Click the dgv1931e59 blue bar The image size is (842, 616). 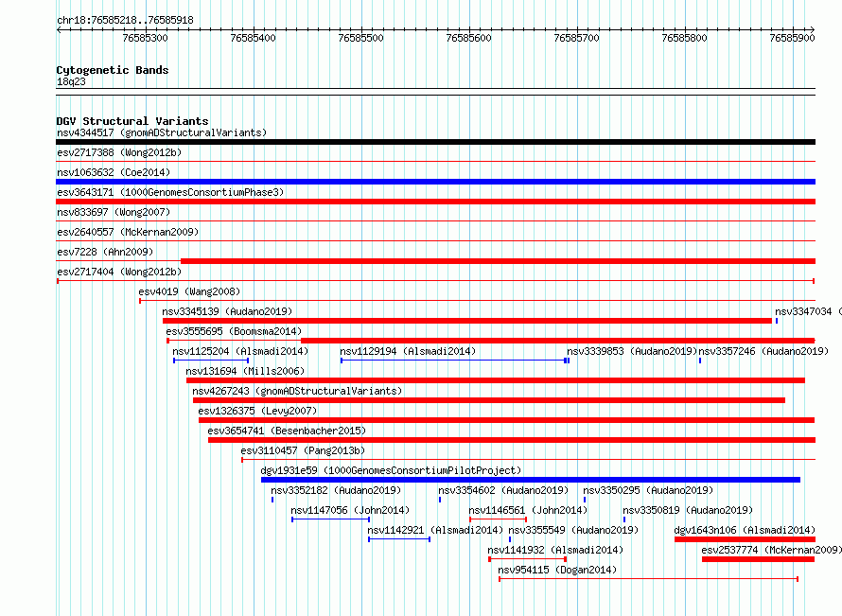(x=531, y=480)
